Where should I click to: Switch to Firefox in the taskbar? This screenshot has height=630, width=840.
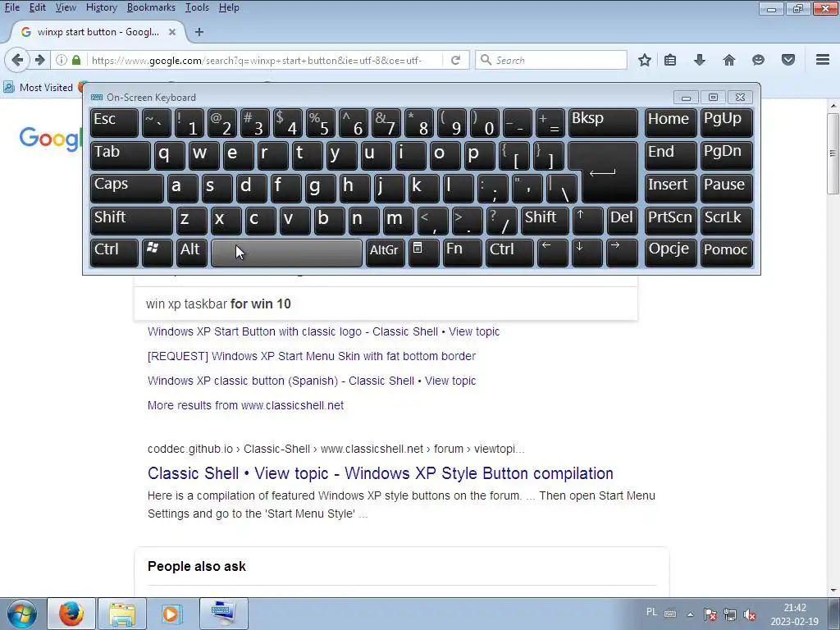(71, 614)
